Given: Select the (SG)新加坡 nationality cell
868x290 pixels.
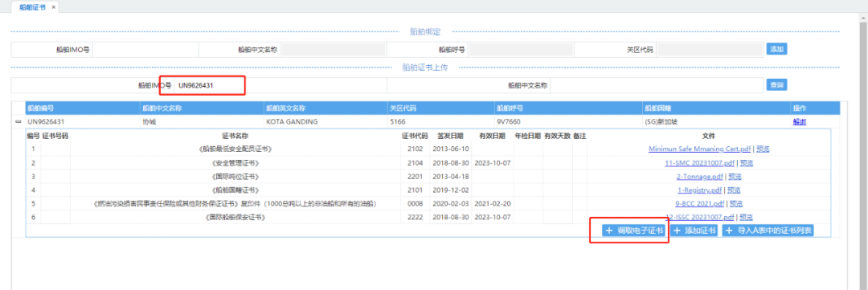Looking at the screenshot, I should pos(716,122).
